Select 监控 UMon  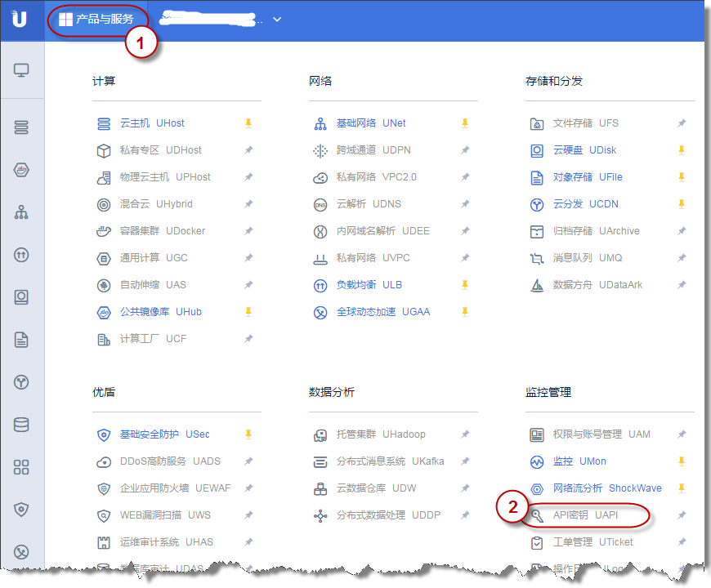(579, 461)
